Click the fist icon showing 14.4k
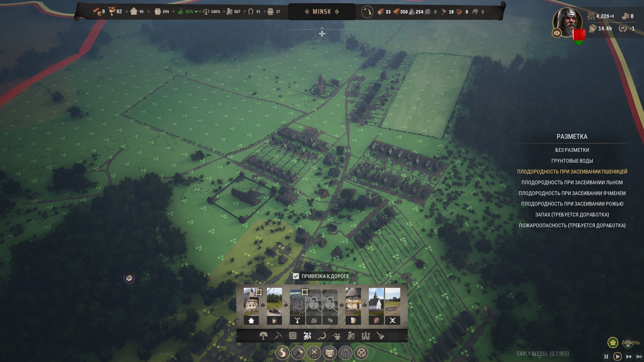644x362 pixels. pyautogui.click(x=593, y=28)
